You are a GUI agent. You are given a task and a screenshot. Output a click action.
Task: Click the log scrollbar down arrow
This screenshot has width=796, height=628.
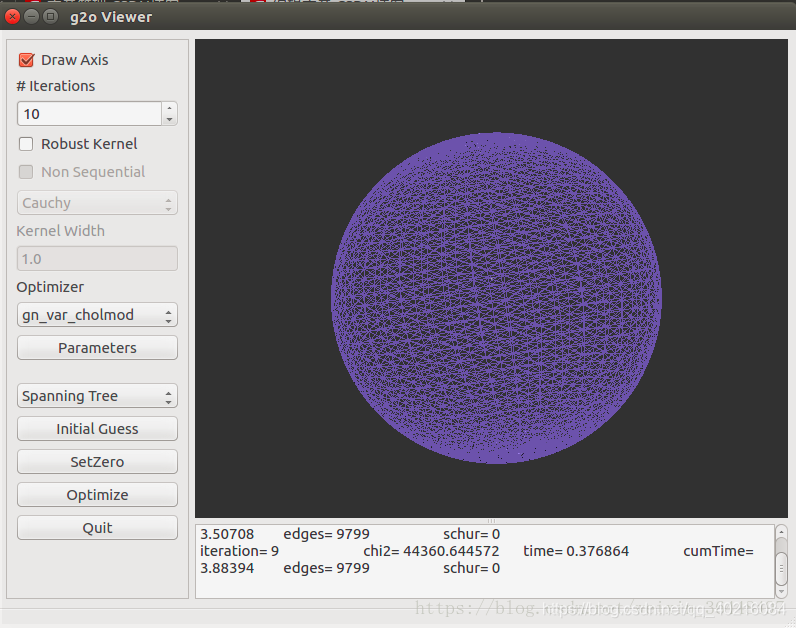[781, 592]
